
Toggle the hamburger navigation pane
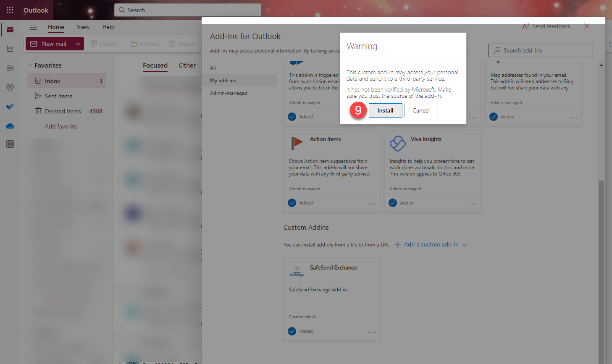33,27
